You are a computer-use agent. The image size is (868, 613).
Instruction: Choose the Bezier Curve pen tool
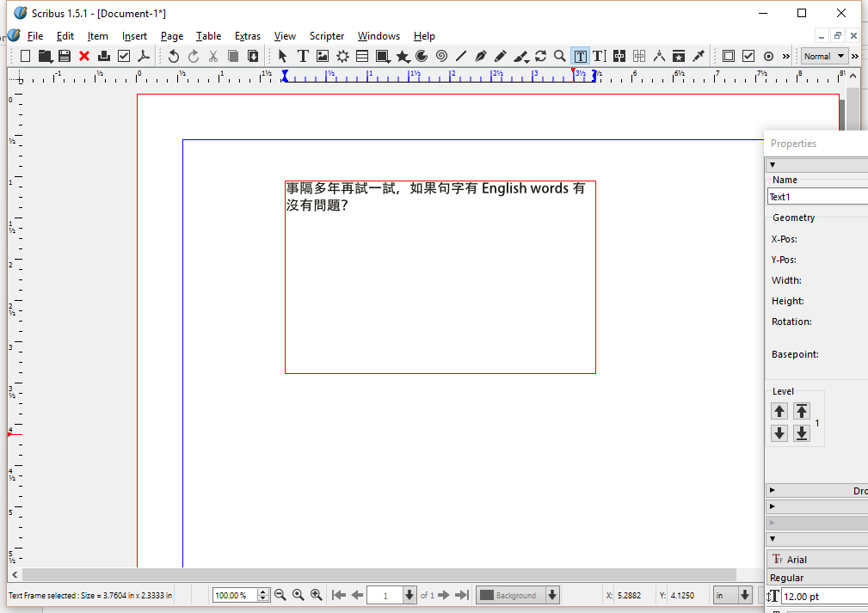point(481,56)
